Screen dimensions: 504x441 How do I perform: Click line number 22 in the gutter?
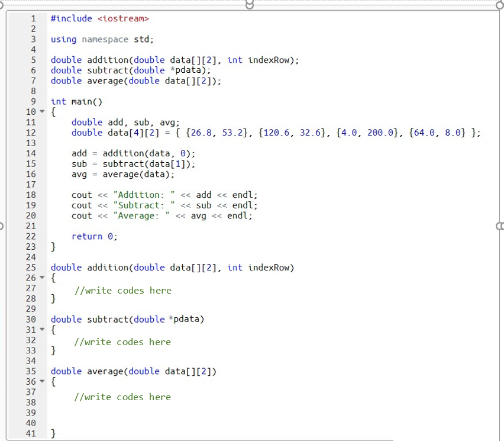[x=31, y=236]
